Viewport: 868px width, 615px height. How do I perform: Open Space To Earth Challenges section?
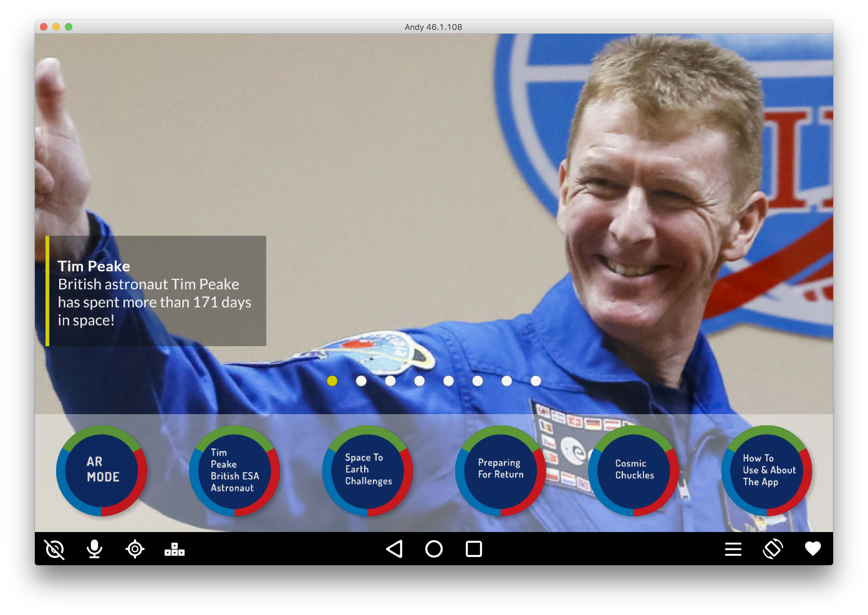coord(368,471)
